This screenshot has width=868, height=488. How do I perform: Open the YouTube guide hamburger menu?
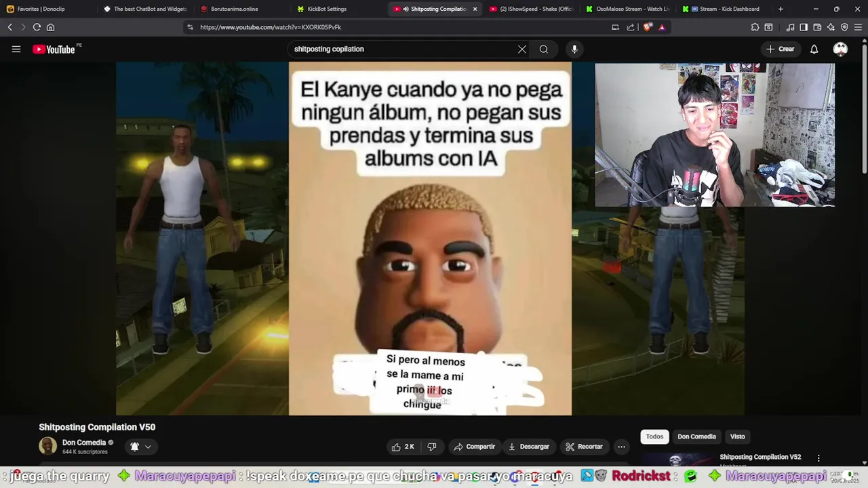(x=16, y=49)
